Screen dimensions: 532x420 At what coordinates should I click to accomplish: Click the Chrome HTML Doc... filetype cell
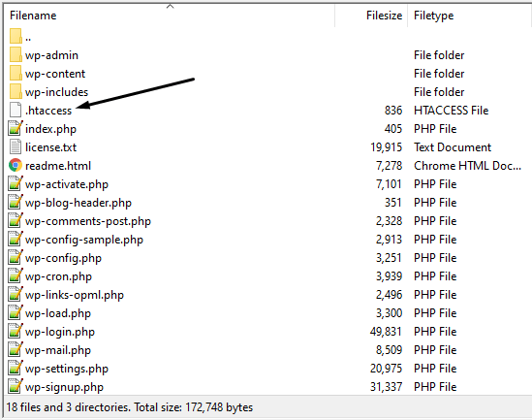[467, 166]
